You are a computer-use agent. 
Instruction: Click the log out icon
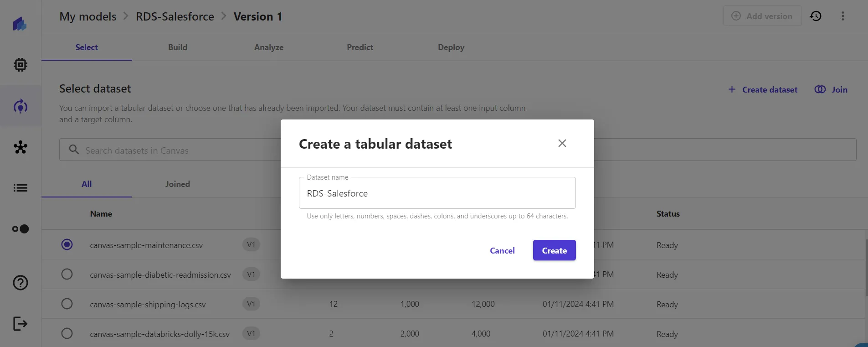[x=20, y=324]
